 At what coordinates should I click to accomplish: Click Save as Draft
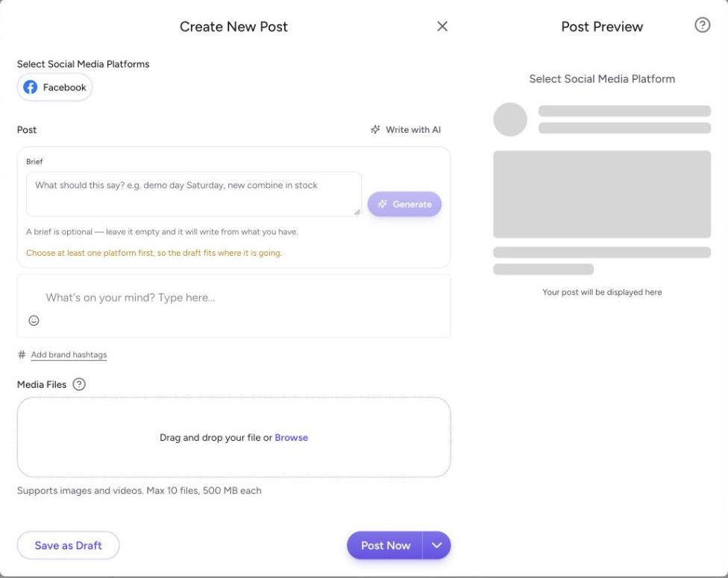click(x=69, y=545)
